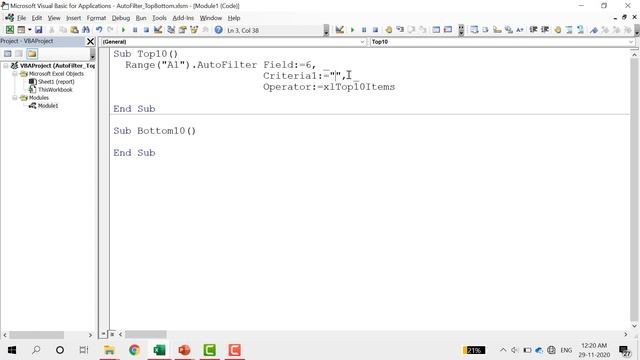Collapse the Modules folder
640x360 pixels.
pyautogui.click(x=14, y=98)
